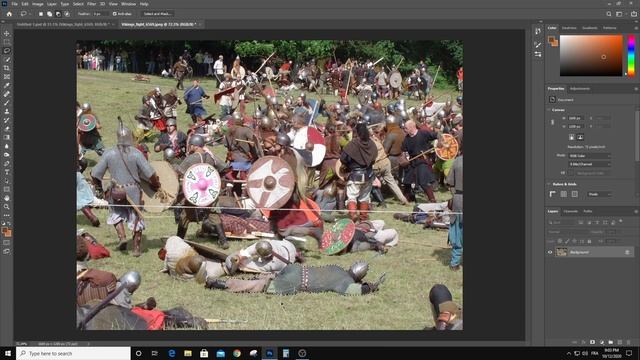The image size is (640, 360).
Task: Switch to the Adjustments tab
Action: 580,89
